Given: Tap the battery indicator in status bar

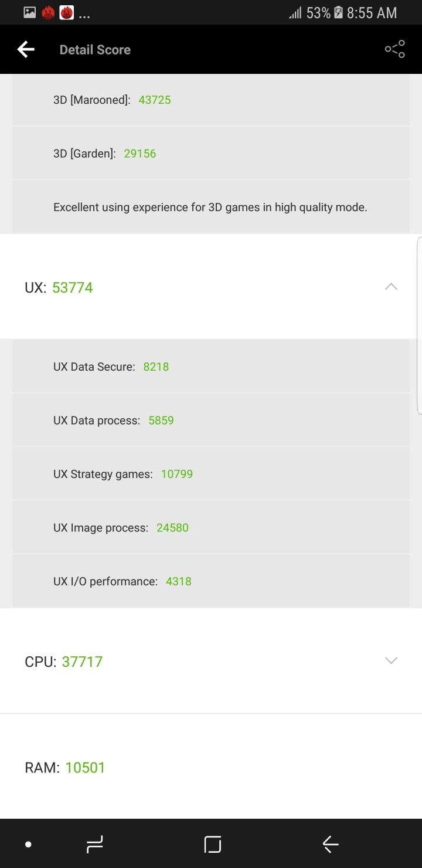Looking at the screenshot, I should coord(338,13).
